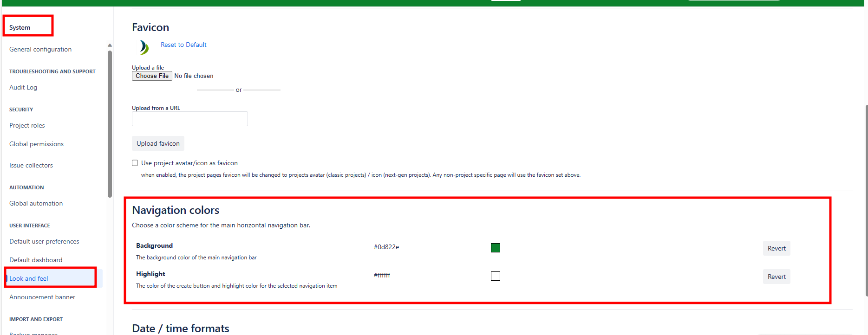
Task: Open the Announcement banner page
Action: tap(42, 297)
